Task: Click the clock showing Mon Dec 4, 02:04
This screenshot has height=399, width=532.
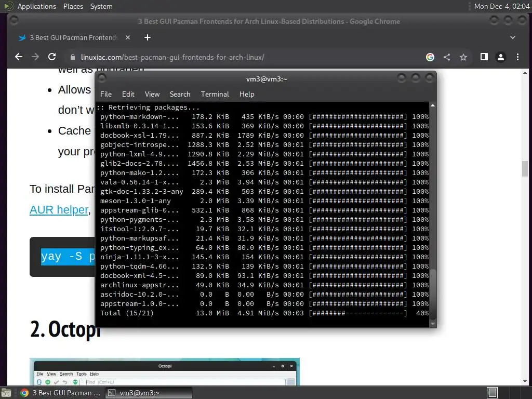Action: (x=502, y=6)
